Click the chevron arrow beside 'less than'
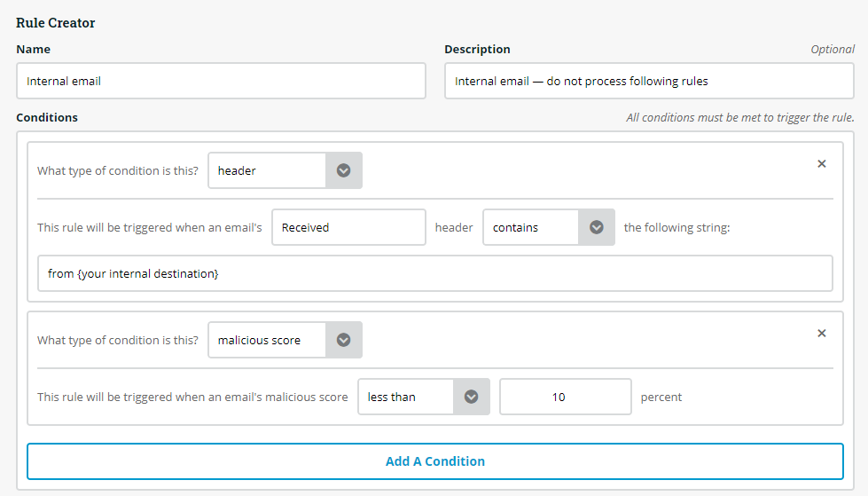Screen dimensions: 868x496 472,398
